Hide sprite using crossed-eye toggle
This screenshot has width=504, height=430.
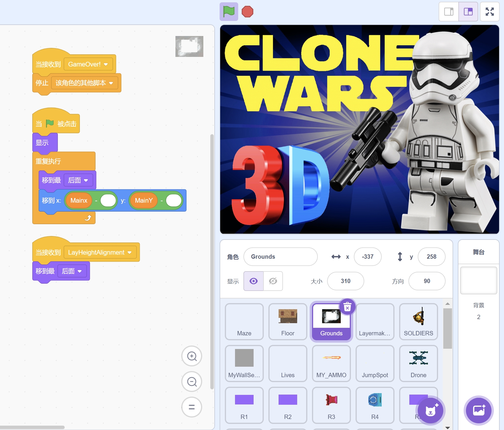273,281
